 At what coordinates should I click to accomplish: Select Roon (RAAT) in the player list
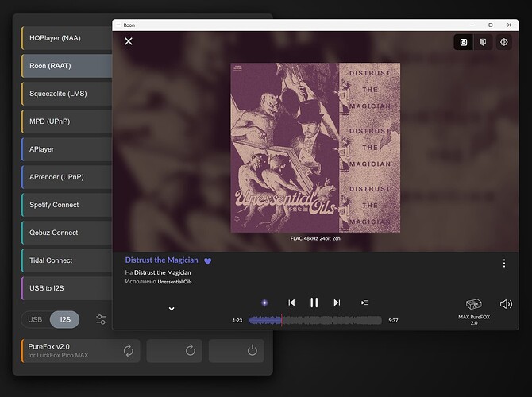[67, 66]
